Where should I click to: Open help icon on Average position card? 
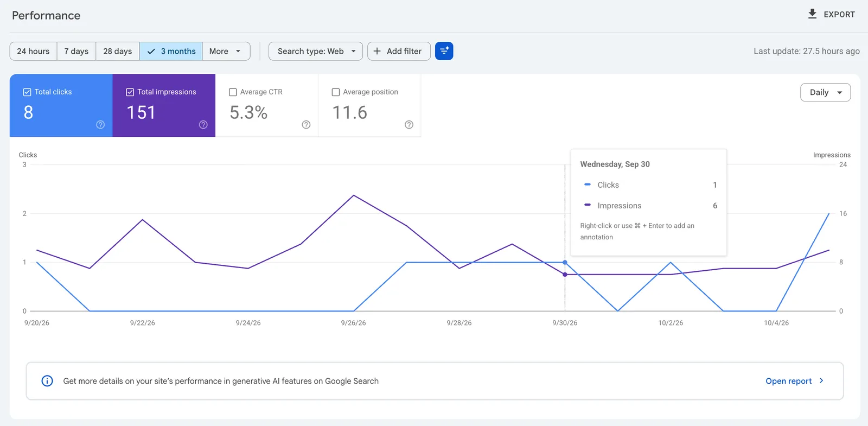pos(409,125)
